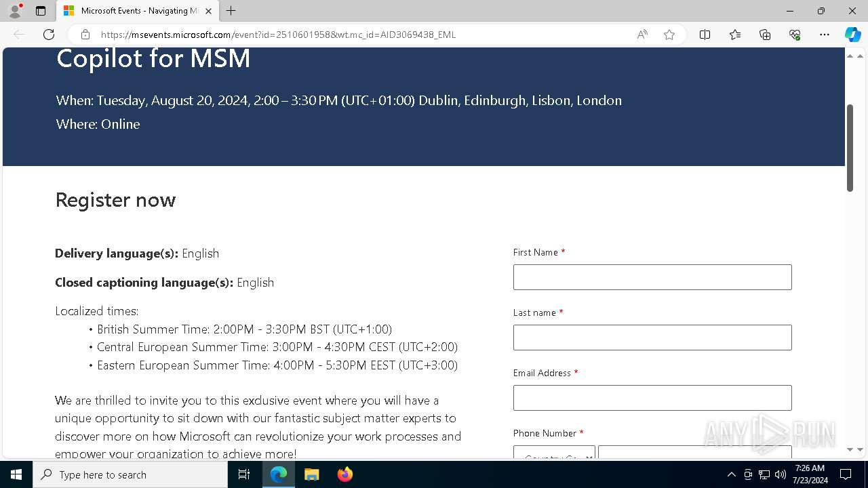Open the Copilot sidebar icon
The image size is (868, 488).
852,35
